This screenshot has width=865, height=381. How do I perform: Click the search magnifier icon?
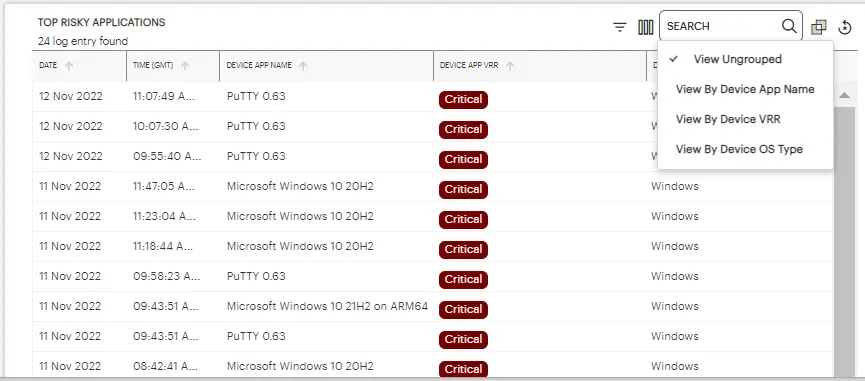click(x=789, y=26)
